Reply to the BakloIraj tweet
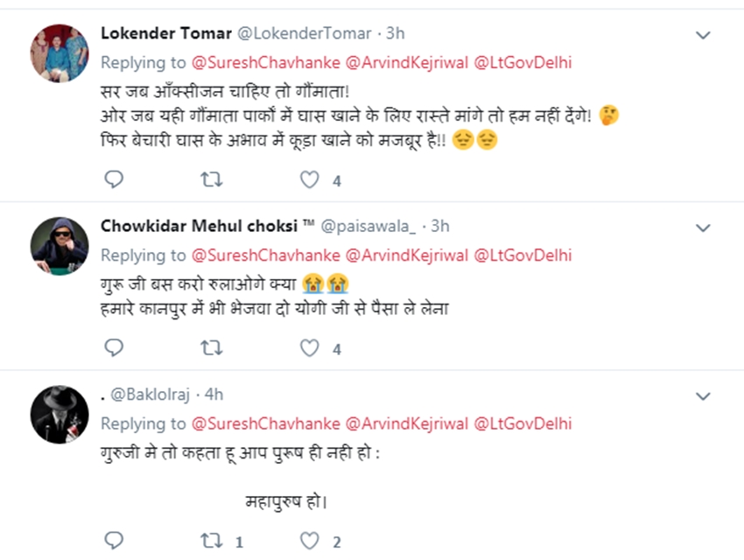Viewport: 744px width, 560px height. point(114,540)
